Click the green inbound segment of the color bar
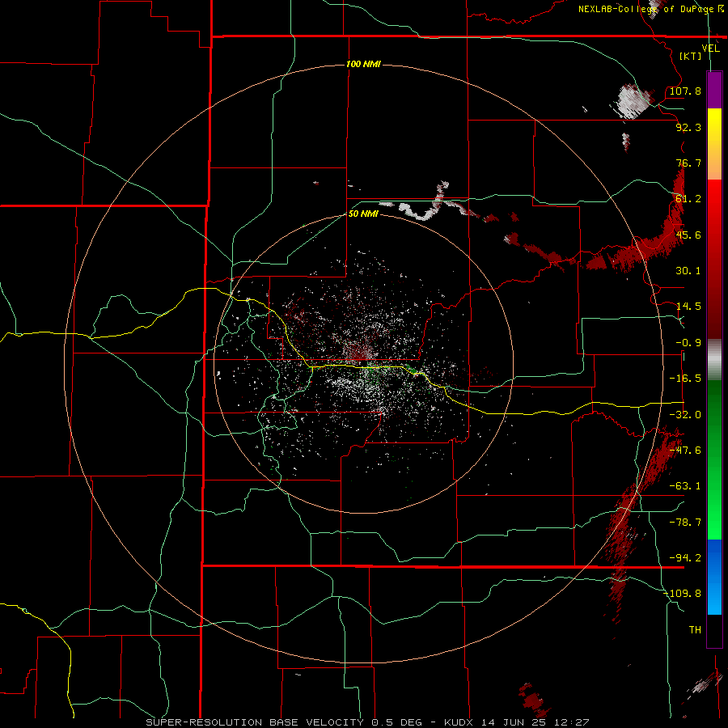 [714, 459]
